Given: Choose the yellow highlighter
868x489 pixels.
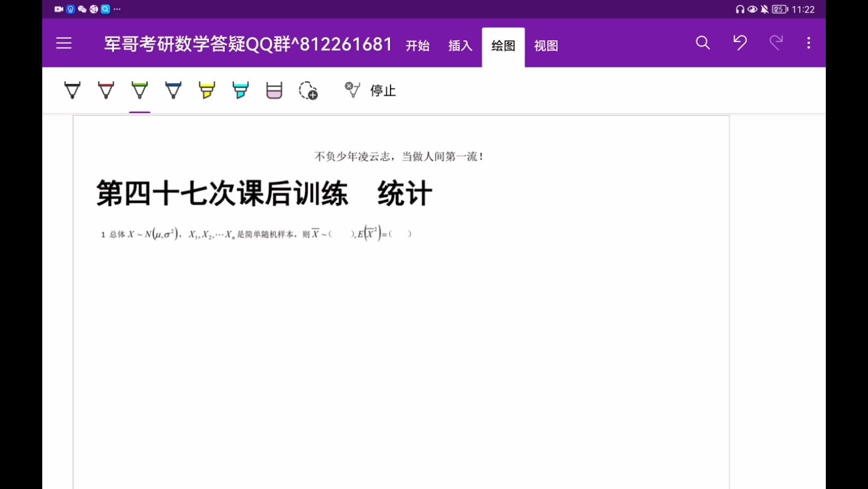Looking at the screenshot, I should click(207, 90).
